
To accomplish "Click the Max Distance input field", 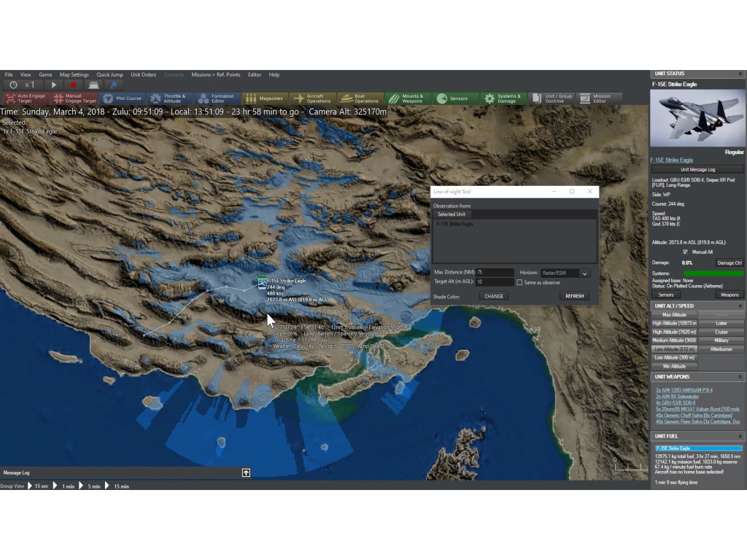I will tap(495, 273).
